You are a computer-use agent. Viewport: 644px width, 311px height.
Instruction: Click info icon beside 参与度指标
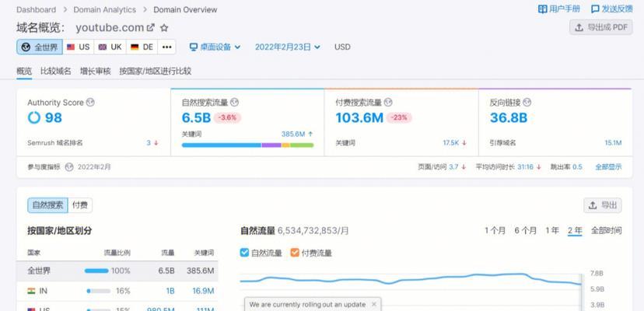(x=69, y=167)
